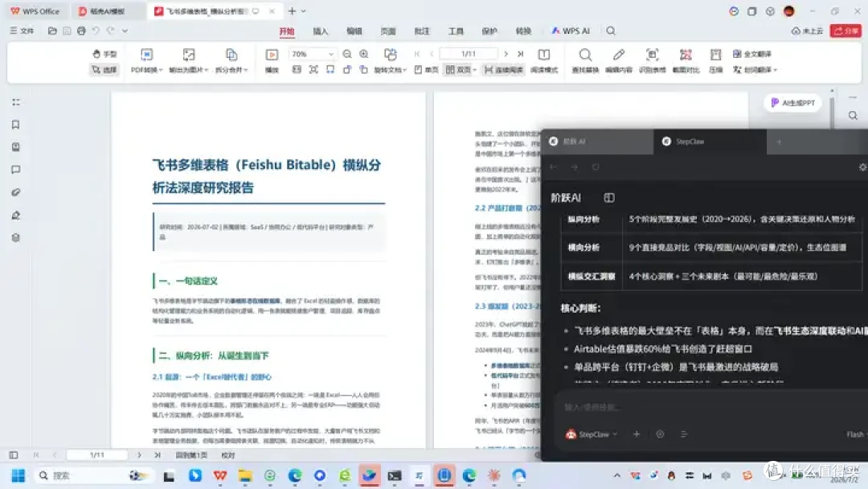868x489 pixels.
Task: Switch to the 插入 ribbon tab
Action: pos(321,31)
